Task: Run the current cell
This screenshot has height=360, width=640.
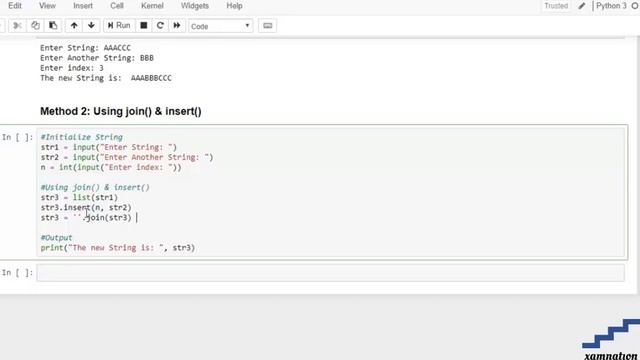Action: 119,26
